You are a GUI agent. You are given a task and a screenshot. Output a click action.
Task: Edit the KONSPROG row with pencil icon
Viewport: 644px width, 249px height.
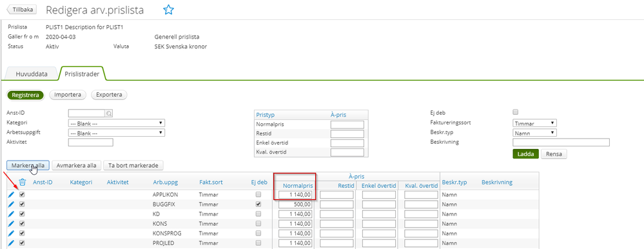click(11, 234)
